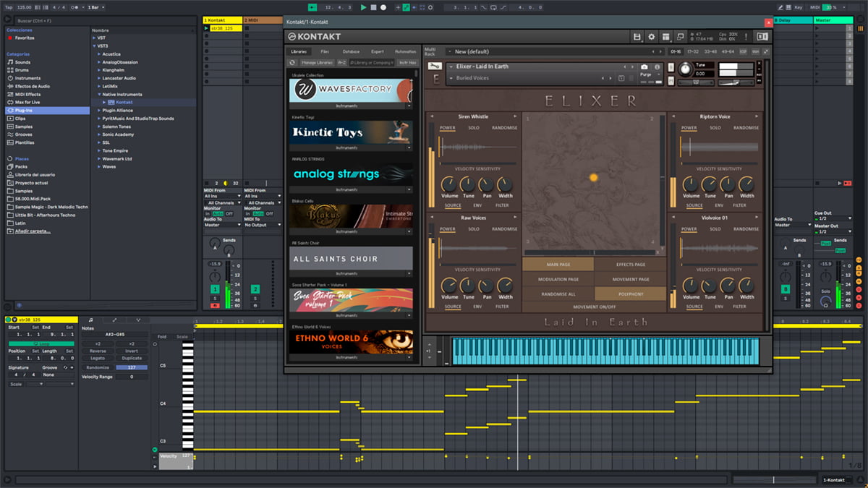
Task: Click the orange XY pad movement dot
Action: click(x=593, y=177)
